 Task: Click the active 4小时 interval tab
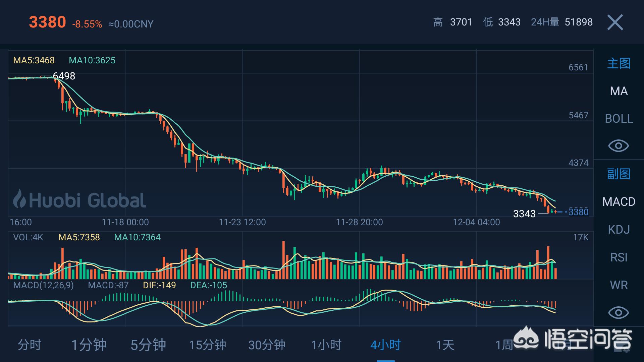pos(385,345)
